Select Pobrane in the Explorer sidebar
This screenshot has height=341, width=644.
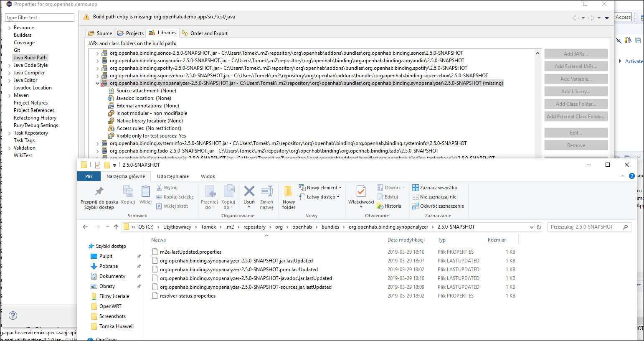click(109, 266)
